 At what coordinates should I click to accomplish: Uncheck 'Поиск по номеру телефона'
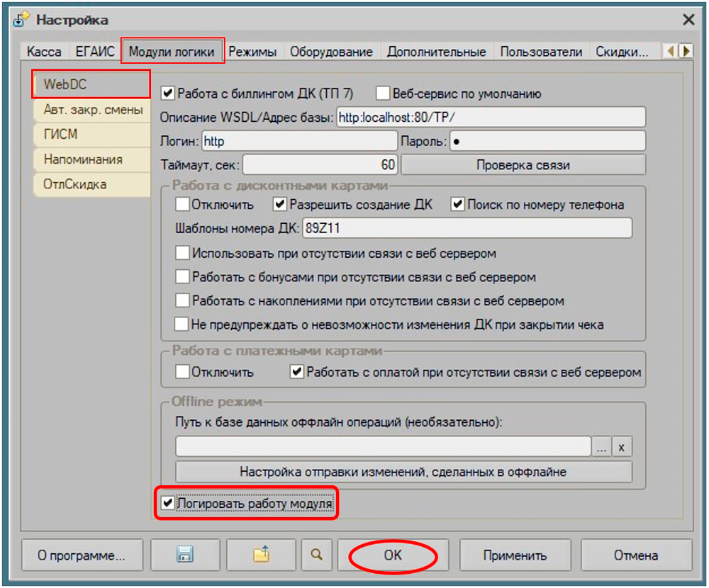pos(457,205)
